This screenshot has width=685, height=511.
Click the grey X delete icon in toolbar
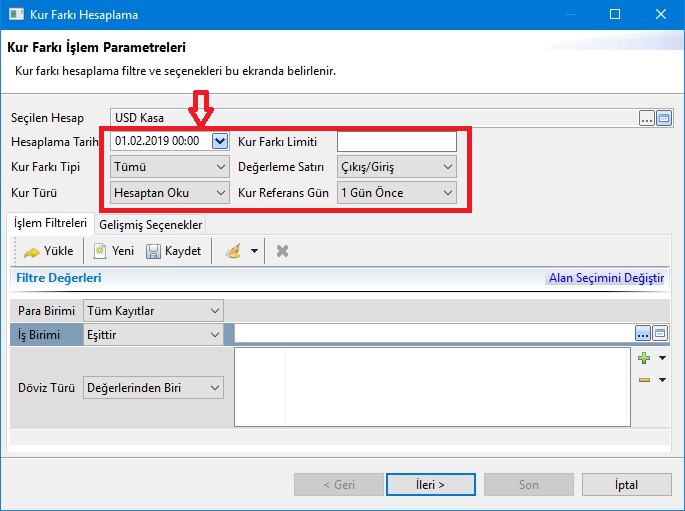[282, 251]
